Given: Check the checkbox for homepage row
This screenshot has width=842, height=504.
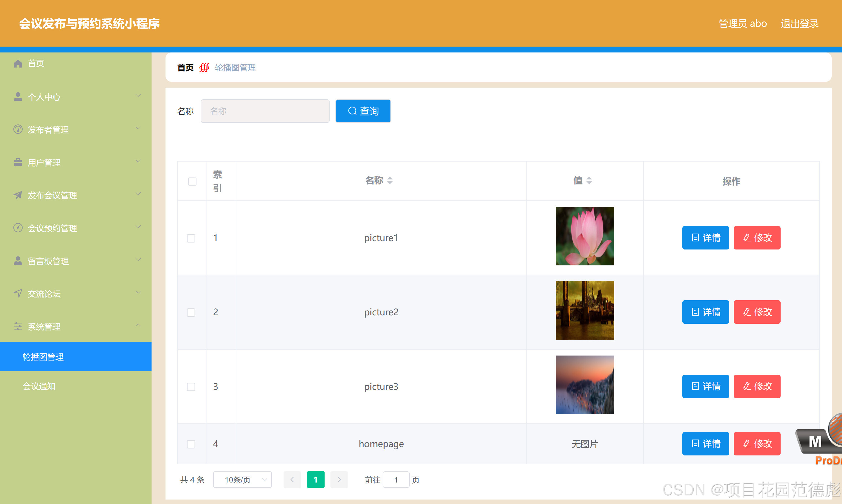Looking at the screenshot, I should [x=191, y=444].
